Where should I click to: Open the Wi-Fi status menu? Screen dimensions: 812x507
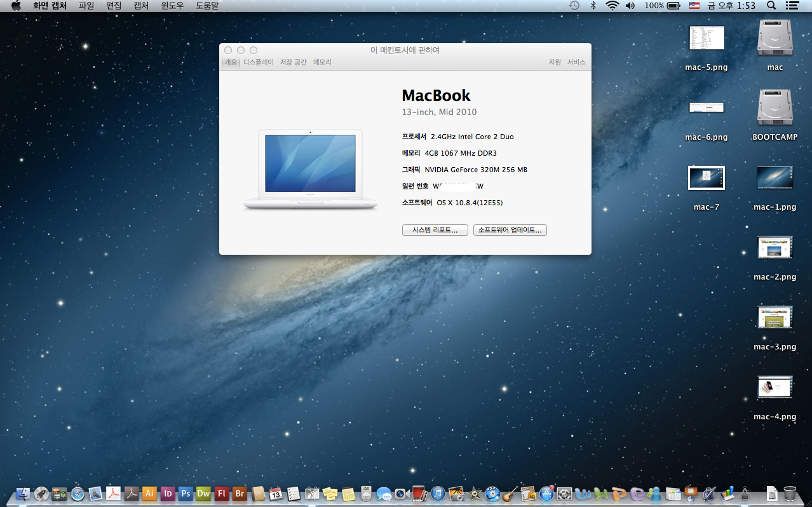pyautogui.click(x=612, y=6)
